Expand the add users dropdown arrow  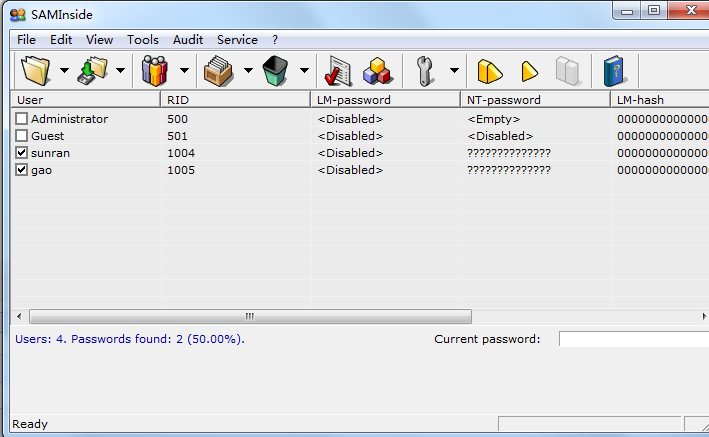184,70
